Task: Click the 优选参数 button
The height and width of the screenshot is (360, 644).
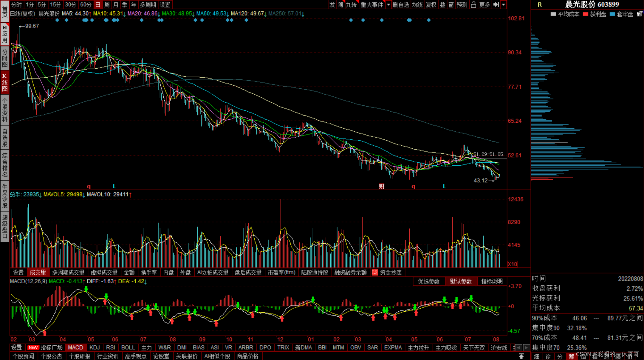Action: pyautogui.click(x=428, y=281)
